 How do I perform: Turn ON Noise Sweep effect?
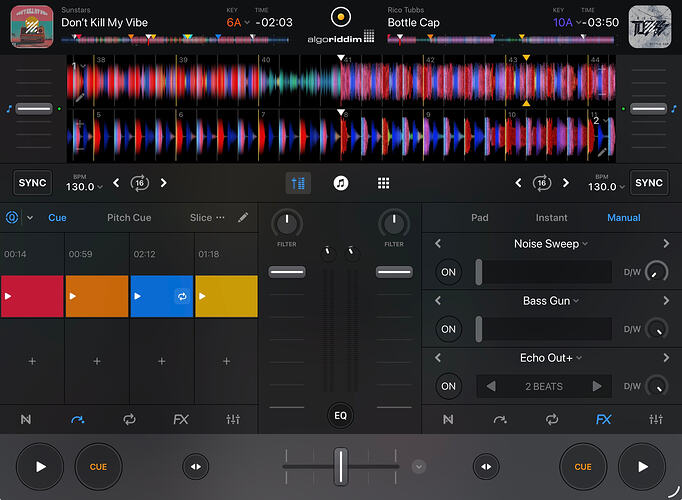(448, 272)
